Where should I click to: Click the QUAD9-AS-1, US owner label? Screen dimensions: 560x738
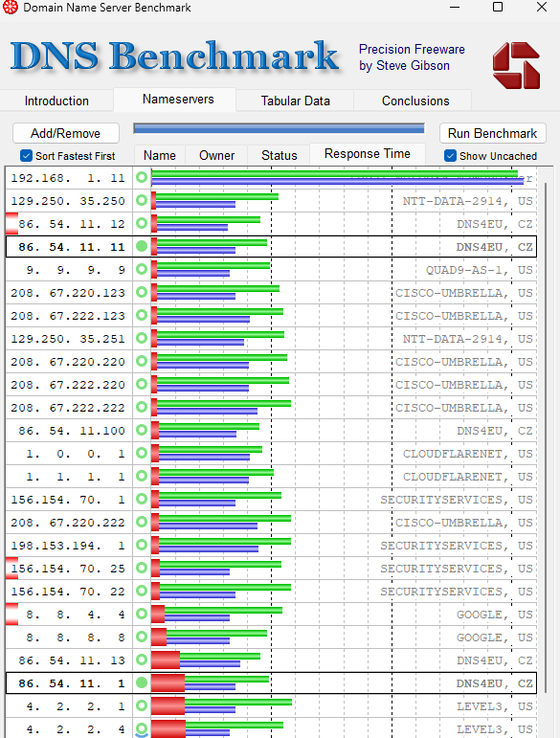coord(479,270)
